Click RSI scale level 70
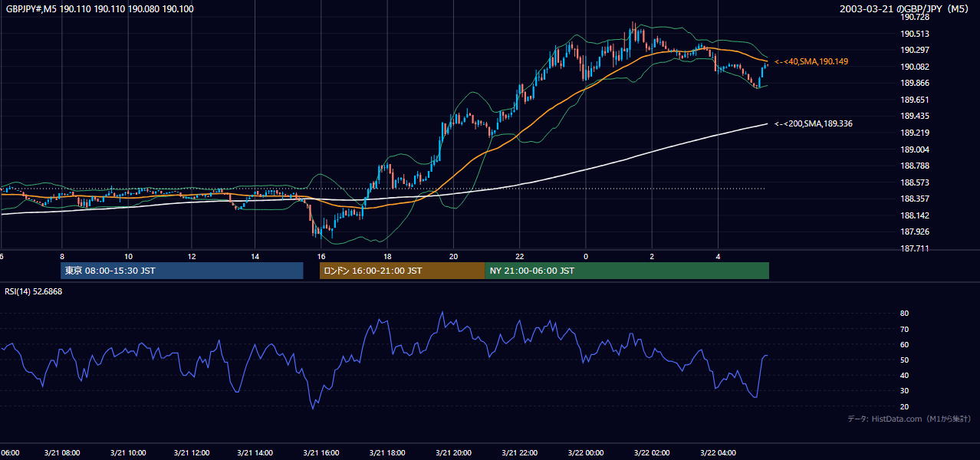The image size is (980, 460). pos(904,329)
